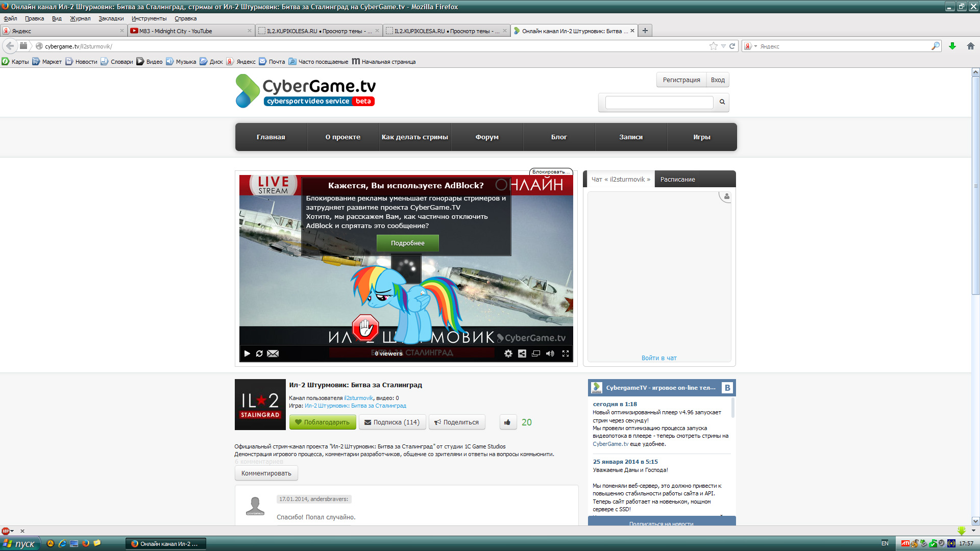Click the Вход login button
Screen dimensions: 980x551
pos(718,80)
